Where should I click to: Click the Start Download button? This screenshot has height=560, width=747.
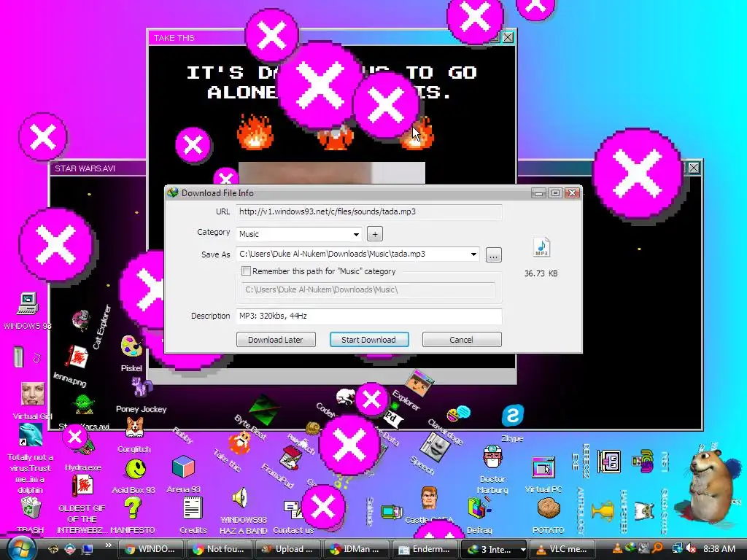pyautogui.click(x=368, y=340)
